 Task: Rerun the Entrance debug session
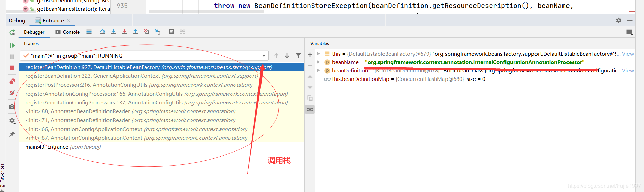click(12, 32)
